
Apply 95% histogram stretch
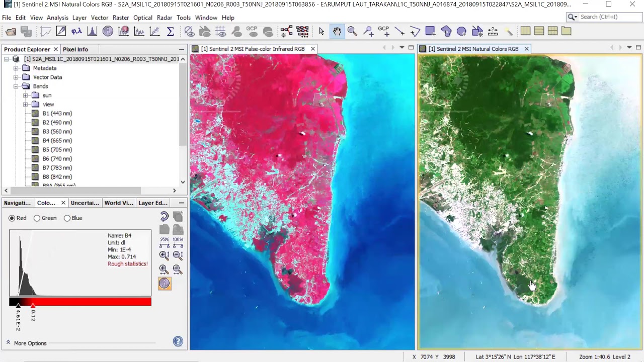tap(165, 242)
